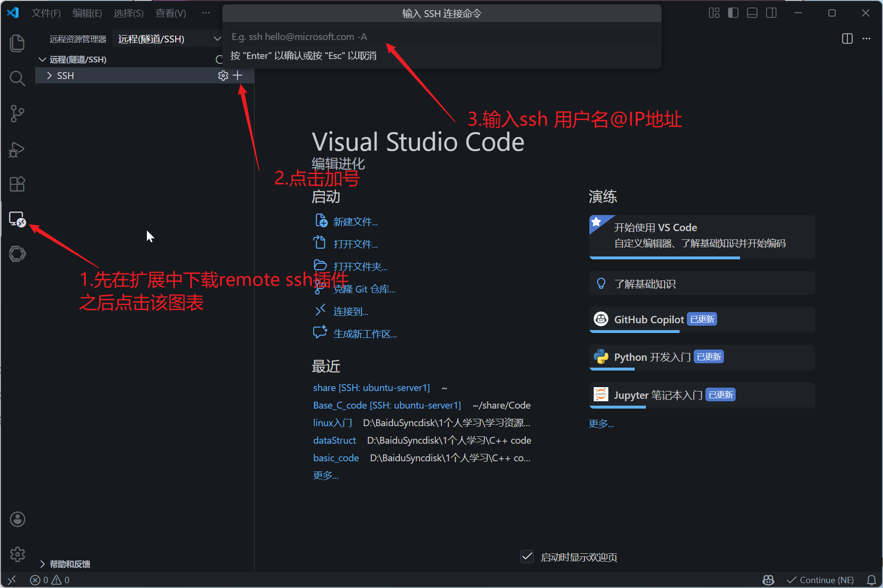Click the VS Code logo icon
The width and height of the screenshot is (883, 588).
pos(13,13)
